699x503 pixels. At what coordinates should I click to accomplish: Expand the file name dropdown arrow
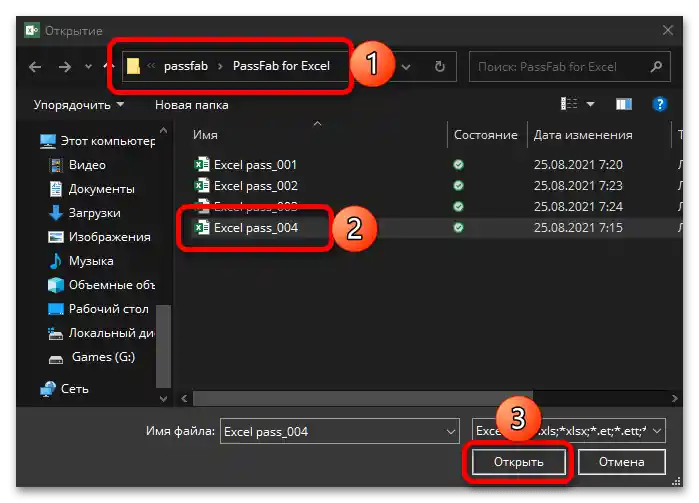pos(451,432)
